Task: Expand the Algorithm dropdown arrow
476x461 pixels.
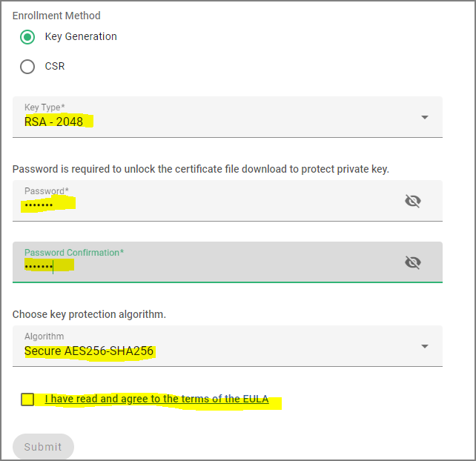Action: click(425, 346)
